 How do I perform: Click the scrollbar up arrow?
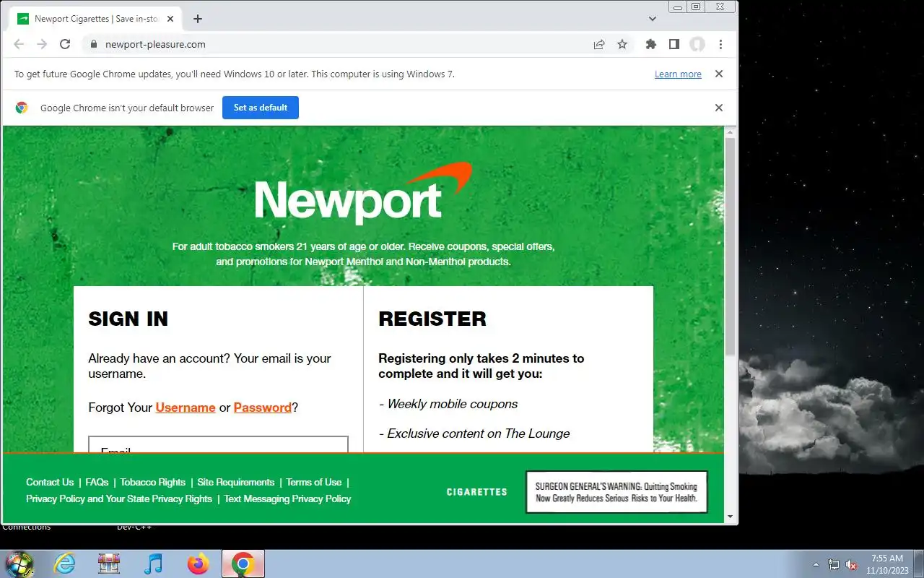point(730,132)
